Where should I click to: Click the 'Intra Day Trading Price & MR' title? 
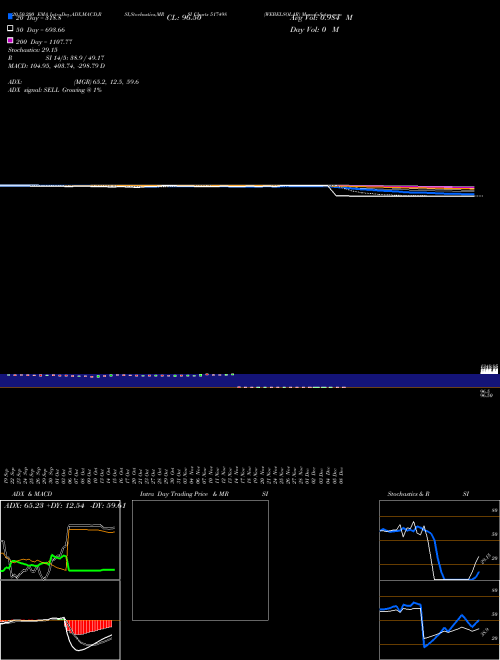pyautogui.click(x=184, y=494)
